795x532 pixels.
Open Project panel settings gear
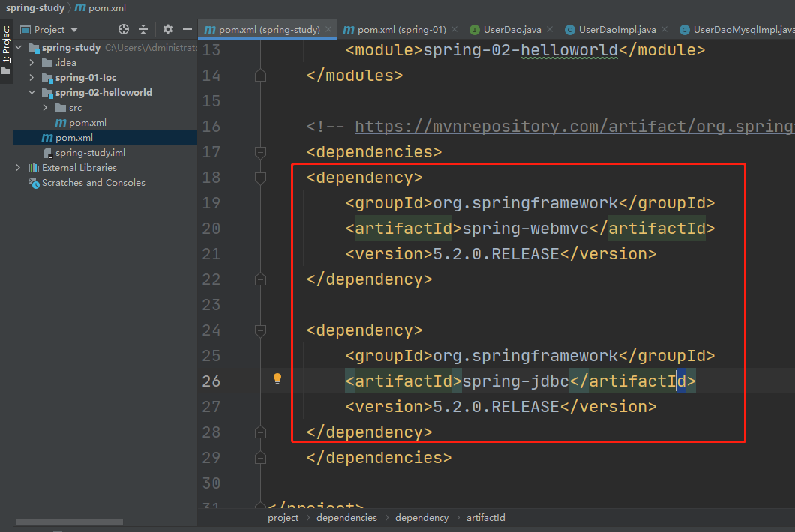pos(167,30)
